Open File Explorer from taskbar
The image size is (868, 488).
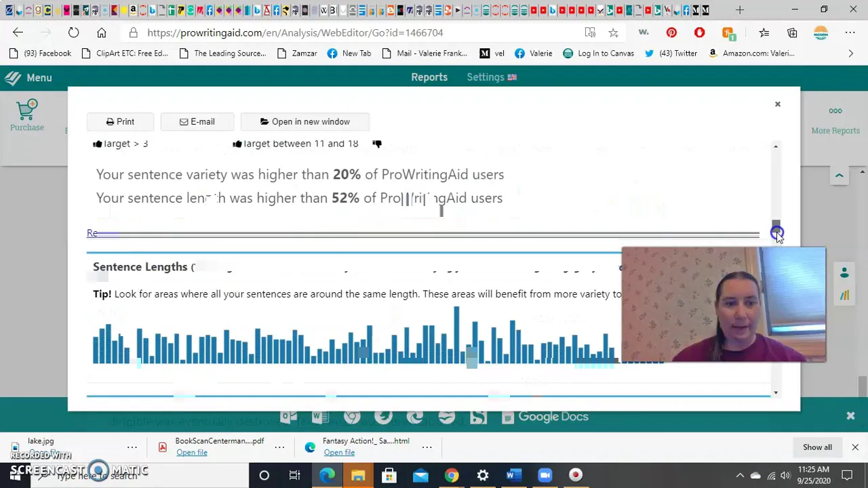pyautogui.click(x=358, y=475)
